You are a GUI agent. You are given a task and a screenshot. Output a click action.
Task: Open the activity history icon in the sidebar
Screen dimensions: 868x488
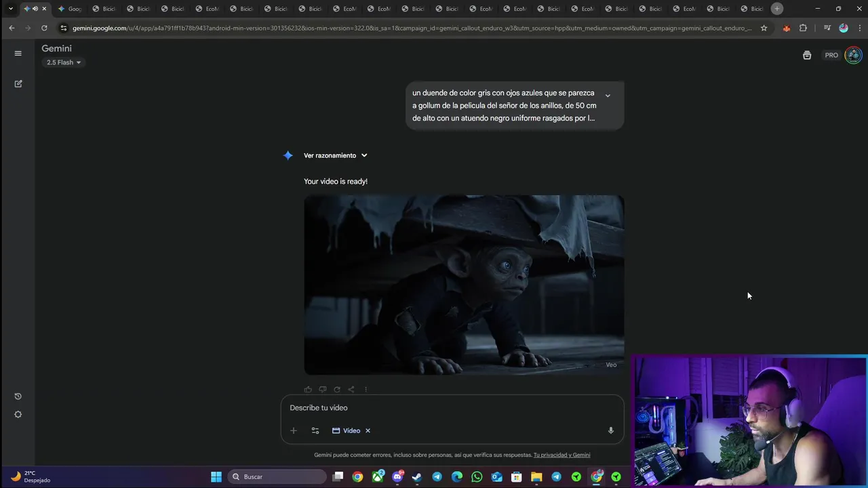(18, 396)
